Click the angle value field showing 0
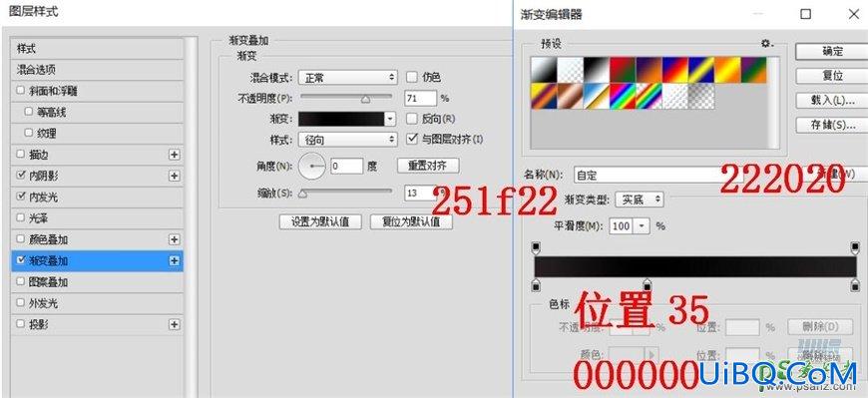 (346, 166)
